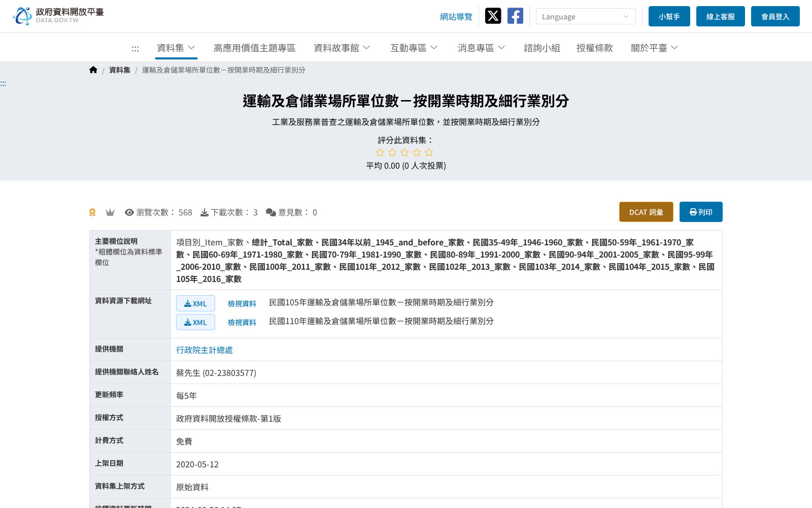
Task: Open 高應用價值主題專區 menu item
Action: click(255, 48)
